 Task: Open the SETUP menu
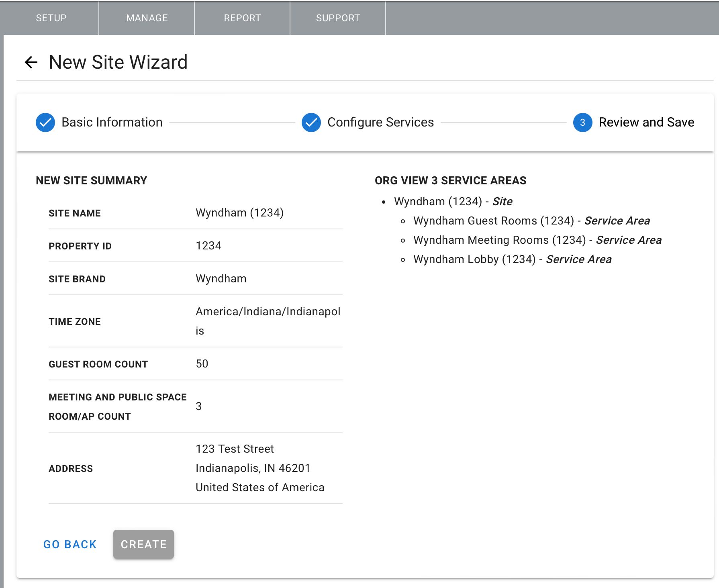point(51,18)
